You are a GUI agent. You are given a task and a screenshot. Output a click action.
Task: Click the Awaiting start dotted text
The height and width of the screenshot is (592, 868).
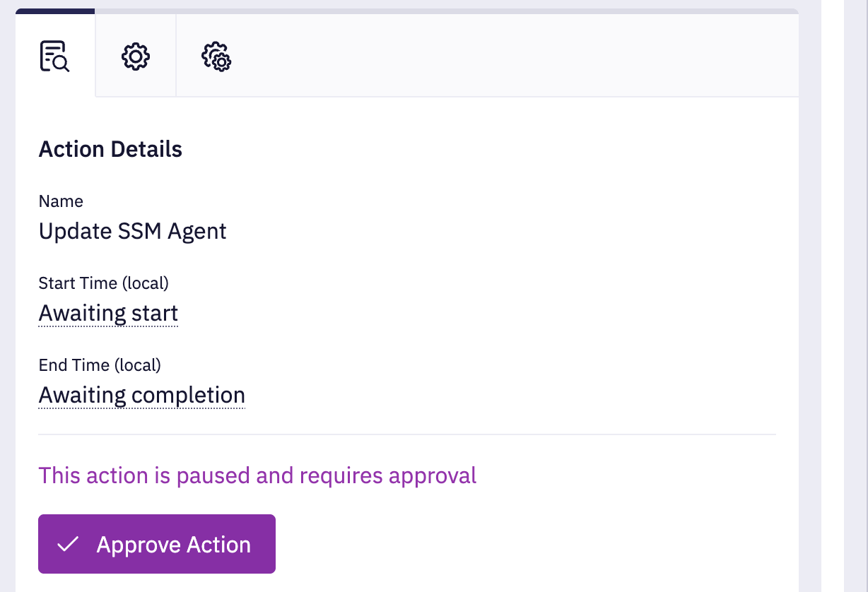coord(108,313)
